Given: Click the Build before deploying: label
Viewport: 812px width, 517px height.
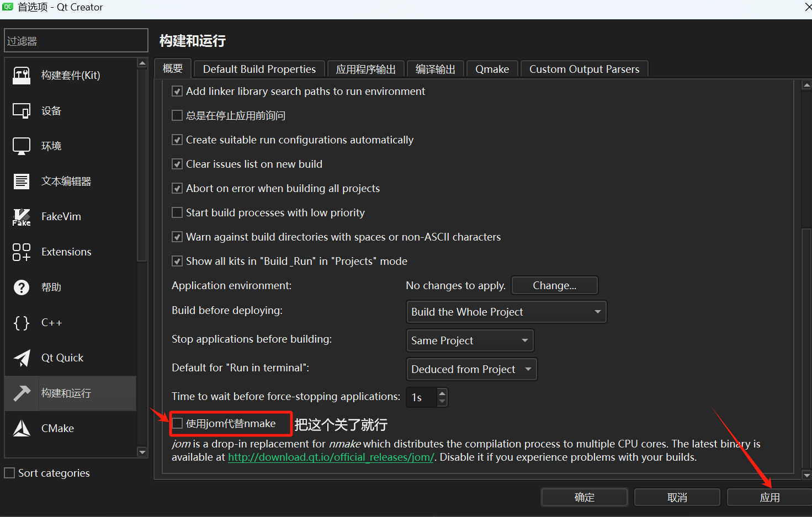Looking at the screenshot, I should (227, 310).
